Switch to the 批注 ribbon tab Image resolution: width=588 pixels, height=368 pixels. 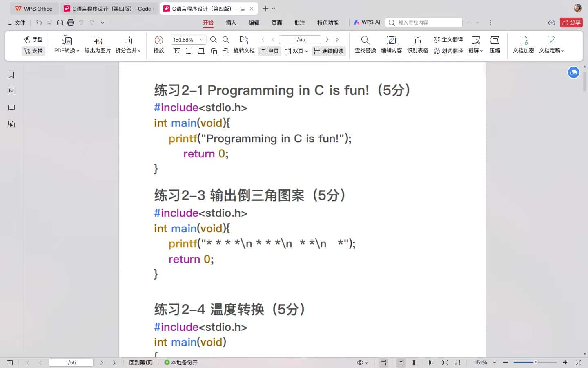click(300, 22)
